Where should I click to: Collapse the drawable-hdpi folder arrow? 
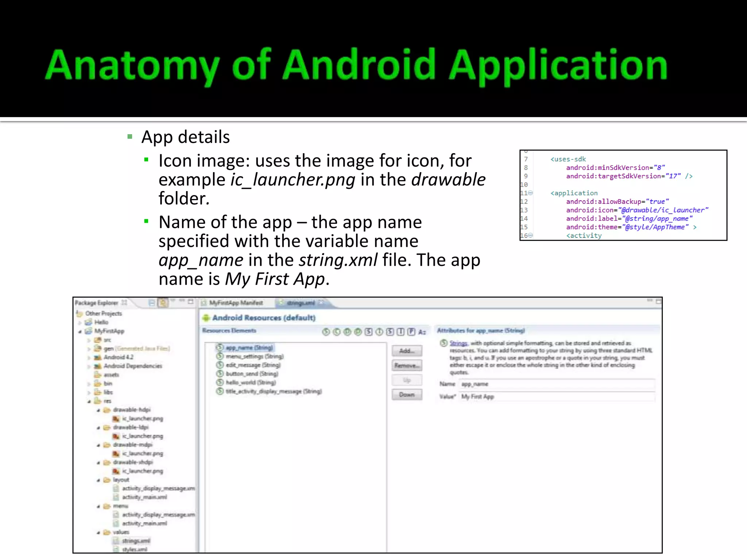coord(98,410)
